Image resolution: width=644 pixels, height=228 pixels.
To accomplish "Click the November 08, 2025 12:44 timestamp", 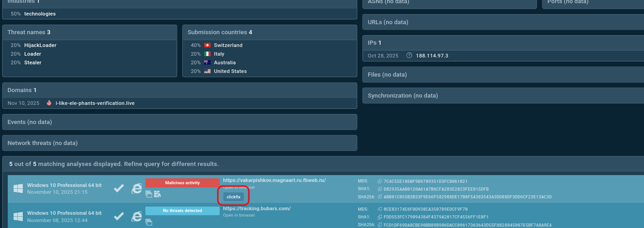I will point(57,220).
